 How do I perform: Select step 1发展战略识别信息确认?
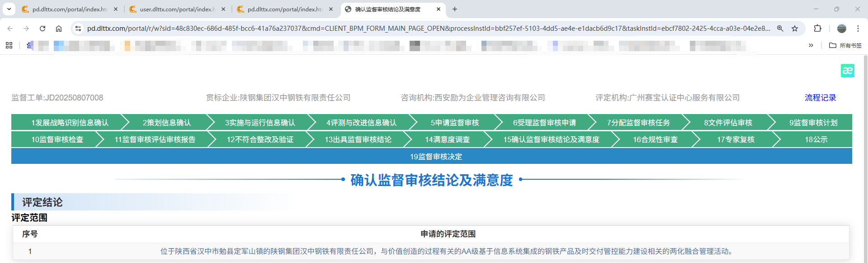click(70, 123)
